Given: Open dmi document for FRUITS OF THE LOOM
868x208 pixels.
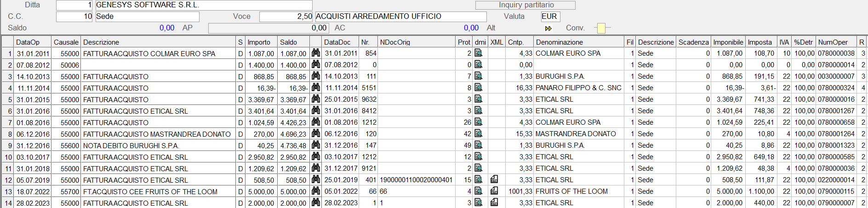Looking at the screenshot, I should pos(479,191).
